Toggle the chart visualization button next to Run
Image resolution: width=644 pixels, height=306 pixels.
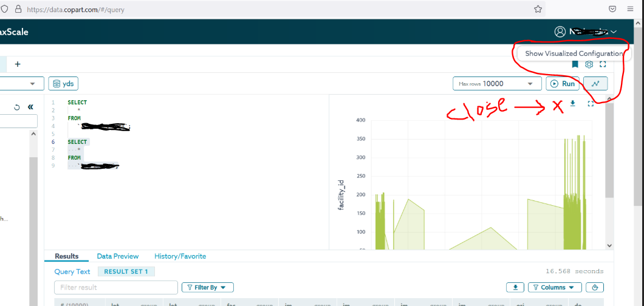pyautogui.click(x=595, y=84)
